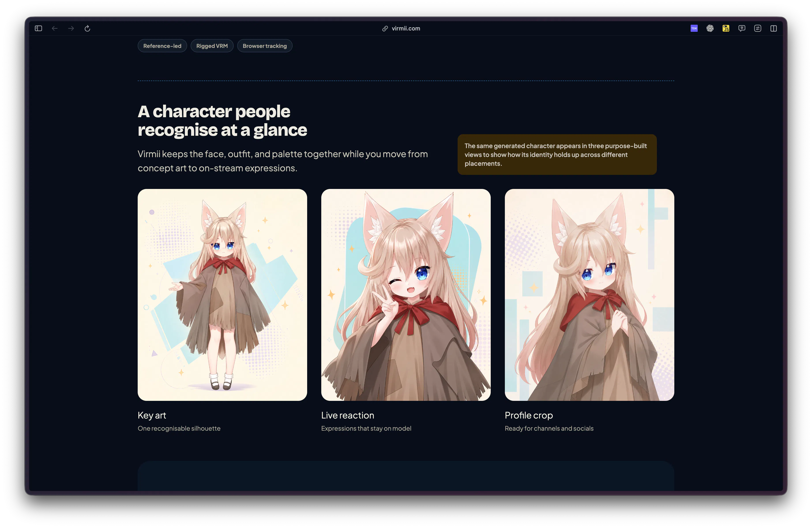Open the Key art character image
The width and height of the screenshot is (812, 528).
point(222,295)
